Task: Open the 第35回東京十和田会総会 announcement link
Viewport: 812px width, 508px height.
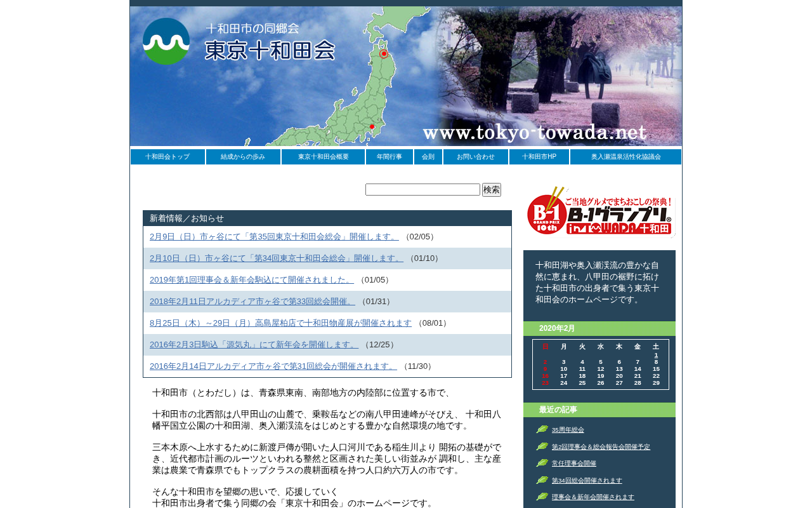Action: tap(274, 237)
